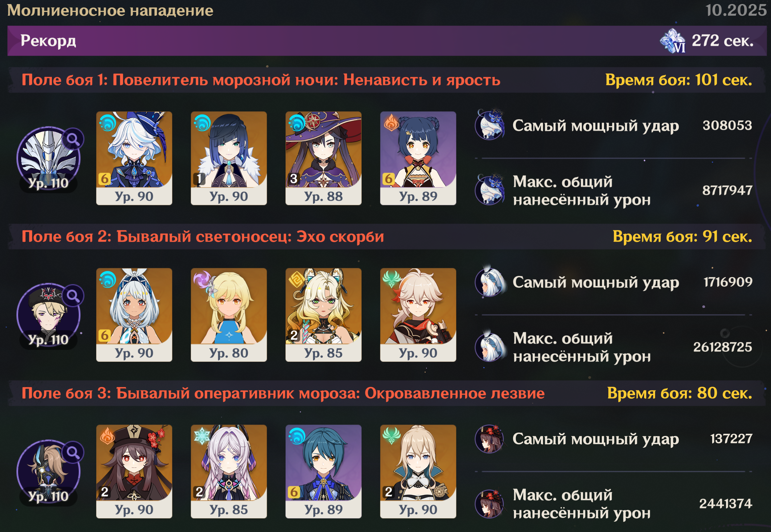The height and width of the screenshot is (532, 771).
Task: Click the Geo element icon on the level 85 card
Action: pyautogui.click(x=296, y=279)
